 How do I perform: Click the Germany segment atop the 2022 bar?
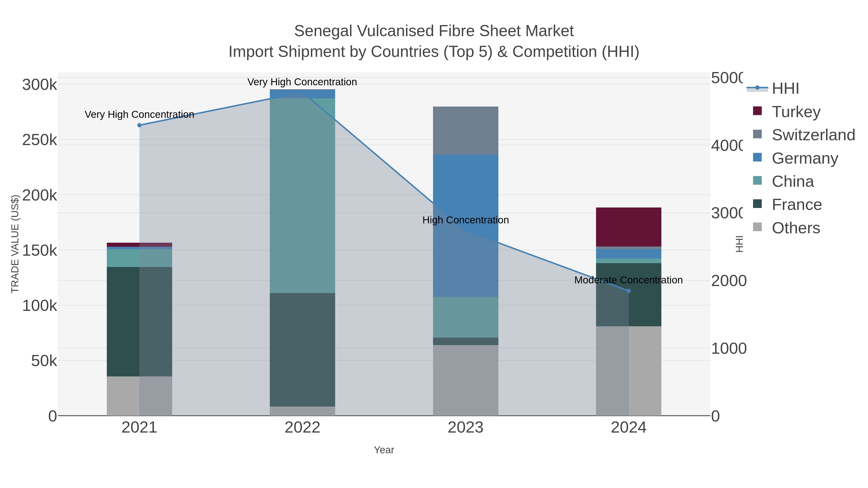pos(303,94)
